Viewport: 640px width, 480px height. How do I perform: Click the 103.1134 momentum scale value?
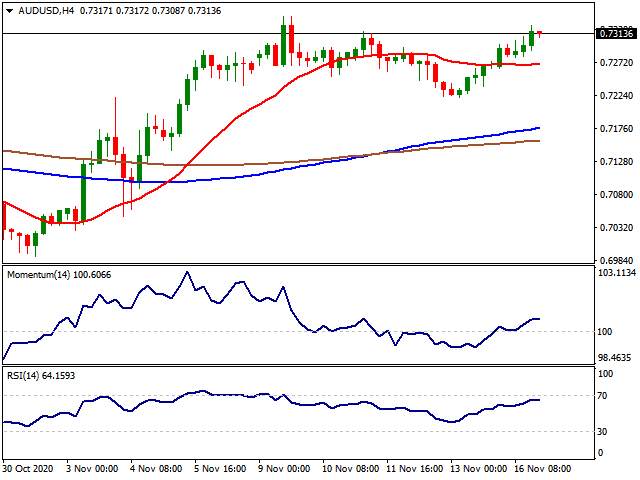617,273
